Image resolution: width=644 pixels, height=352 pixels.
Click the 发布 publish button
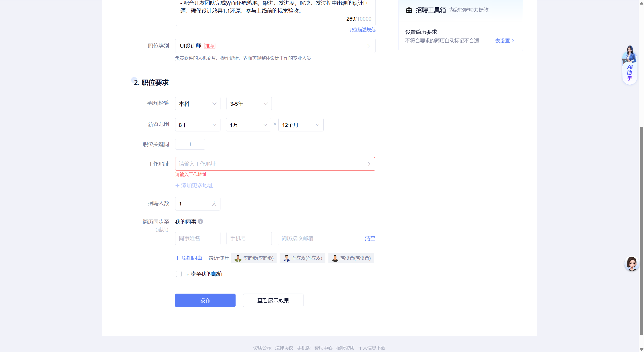205,300
